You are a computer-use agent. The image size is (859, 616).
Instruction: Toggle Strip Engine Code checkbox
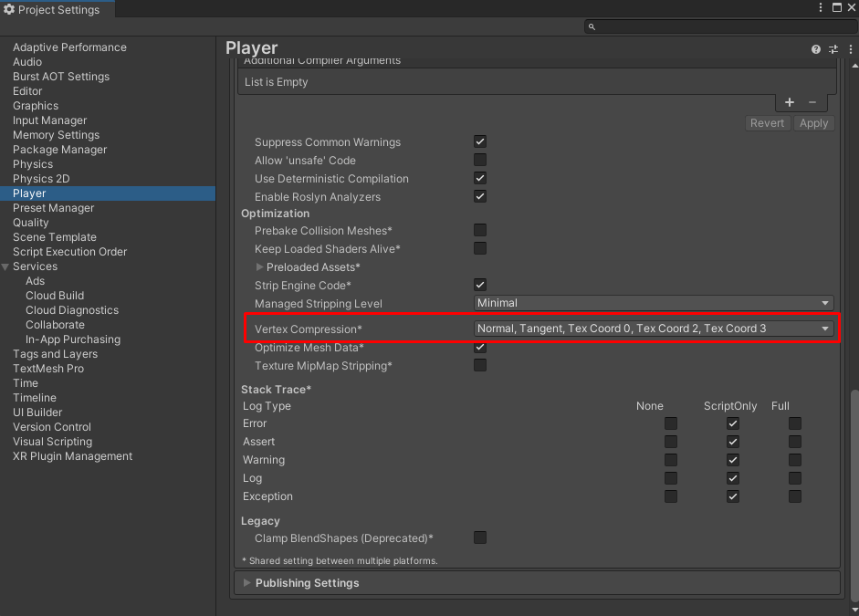click(480, 285)
